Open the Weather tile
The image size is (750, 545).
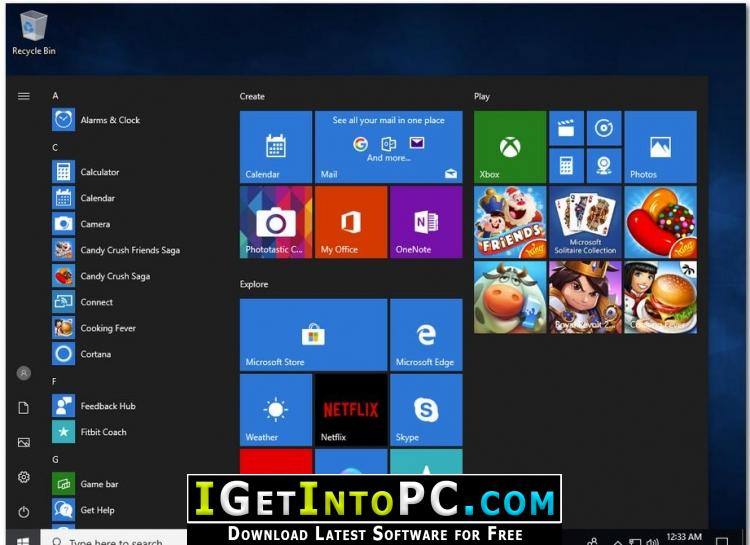click(x=276, y=410)
